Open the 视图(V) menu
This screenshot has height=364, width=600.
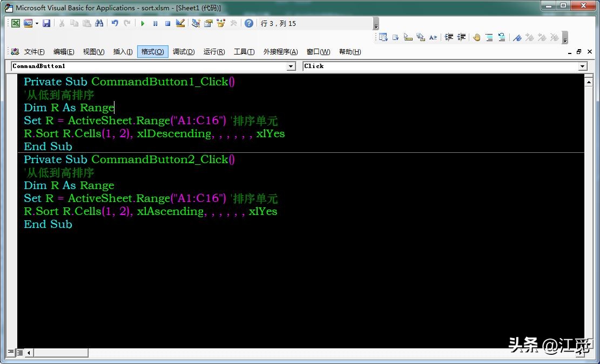94,52
